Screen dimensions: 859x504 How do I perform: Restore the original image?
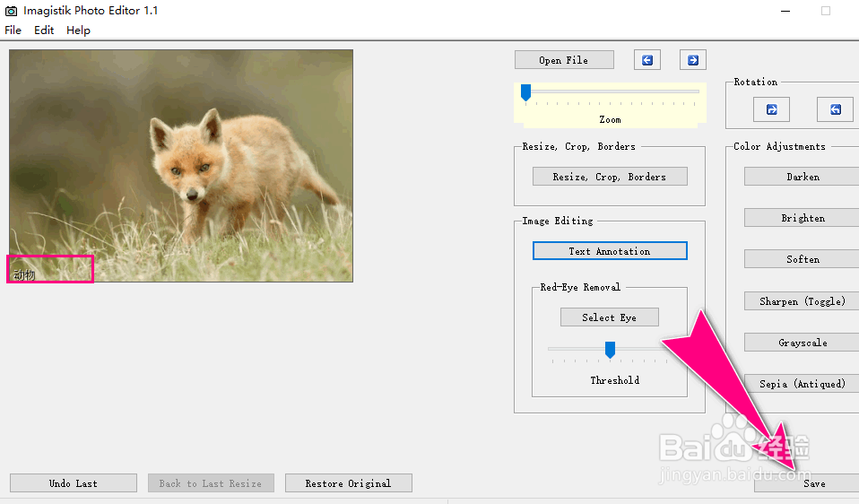pyautogui.click(x=348, y=483)
